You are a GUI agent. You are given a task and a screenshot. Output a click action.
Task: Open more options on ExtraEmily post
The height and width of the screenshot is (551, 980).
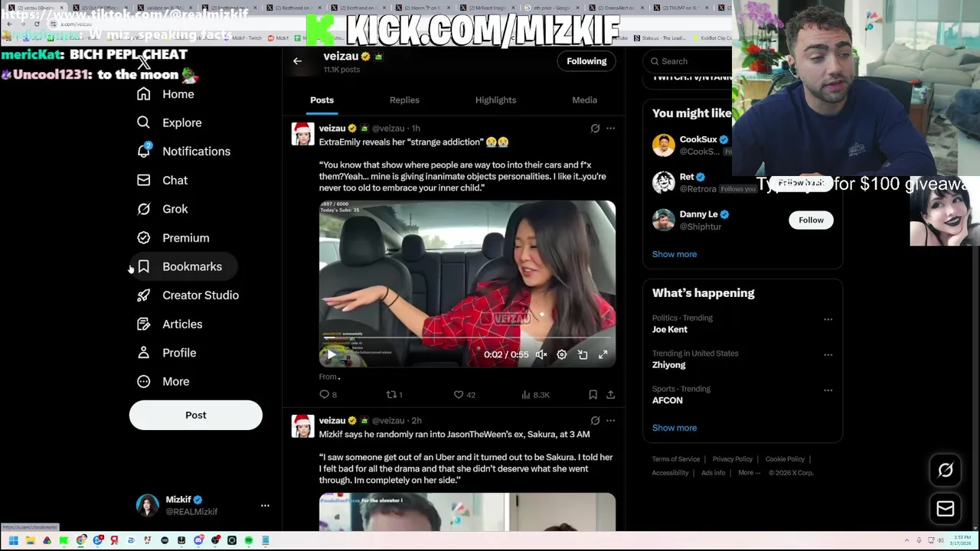coord(610,129)
